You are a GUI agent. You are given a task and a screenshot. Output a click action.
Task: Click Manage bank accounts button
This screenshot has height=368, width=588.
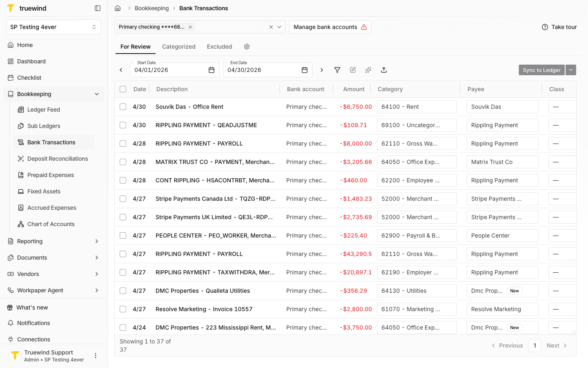330,27
